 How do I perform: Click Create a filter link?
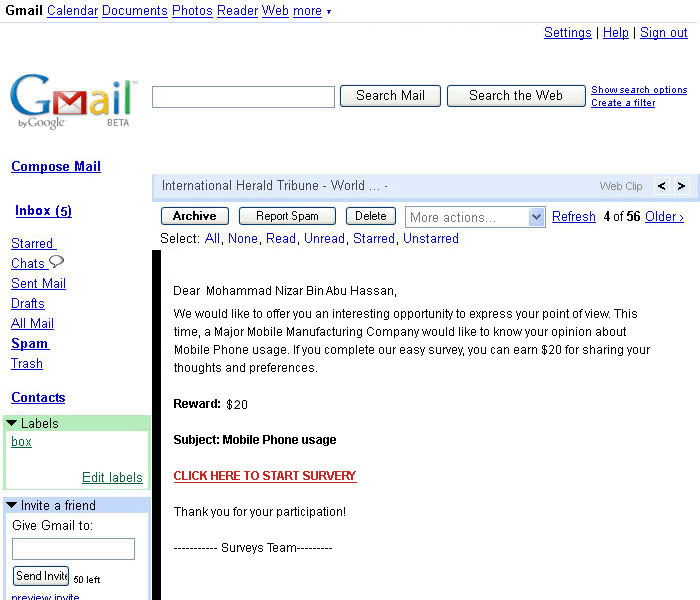point(623,103)
